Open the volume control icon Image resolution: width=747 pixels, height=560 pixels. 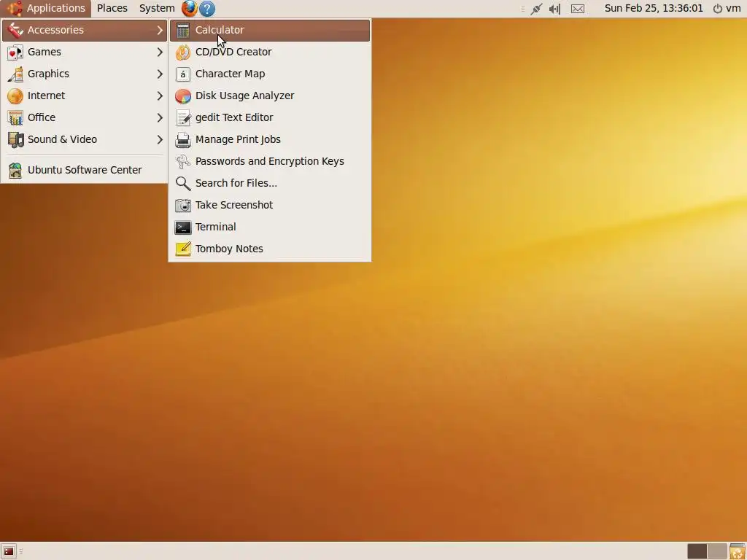click(554, 9)
